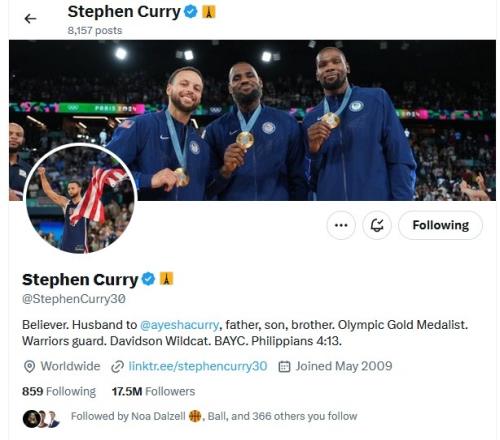View the 859 Following list
This screenshot has width=500, height=440.
pyautogui.click(x=59, y=391)
